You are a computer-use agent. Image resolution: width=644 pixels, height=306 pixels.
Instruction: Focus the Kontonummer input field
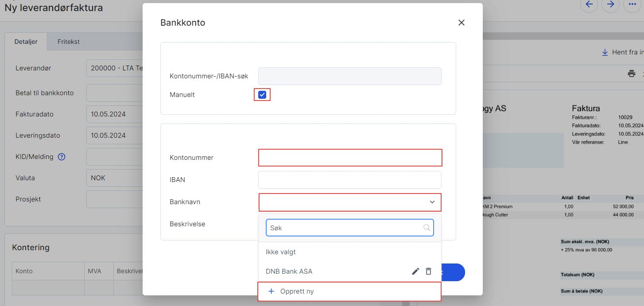(x=350, y=158)
